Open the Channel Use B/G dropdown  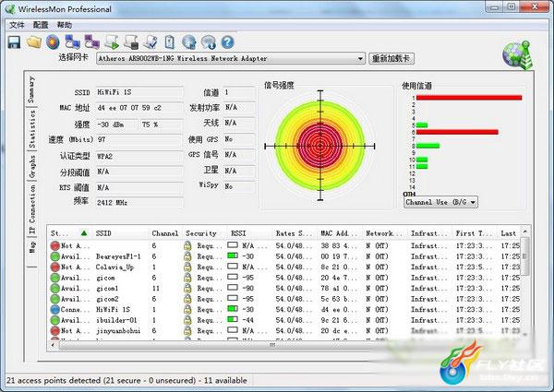point(440,202)
